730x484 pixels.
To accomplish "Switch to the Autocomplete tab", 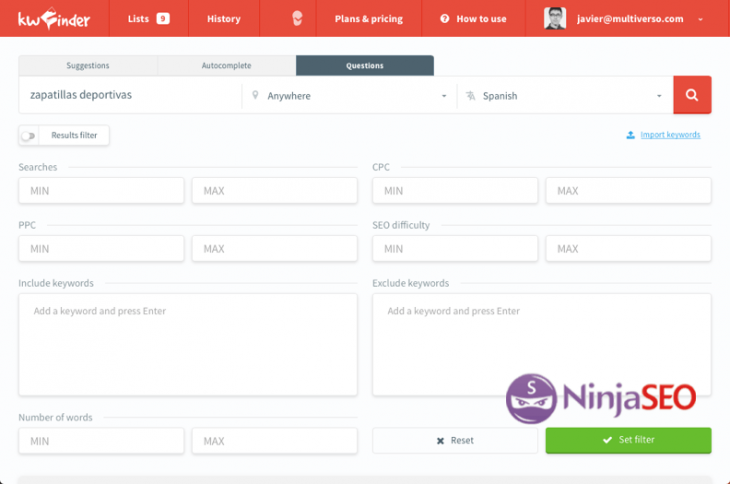I will [x=226, y=66].
